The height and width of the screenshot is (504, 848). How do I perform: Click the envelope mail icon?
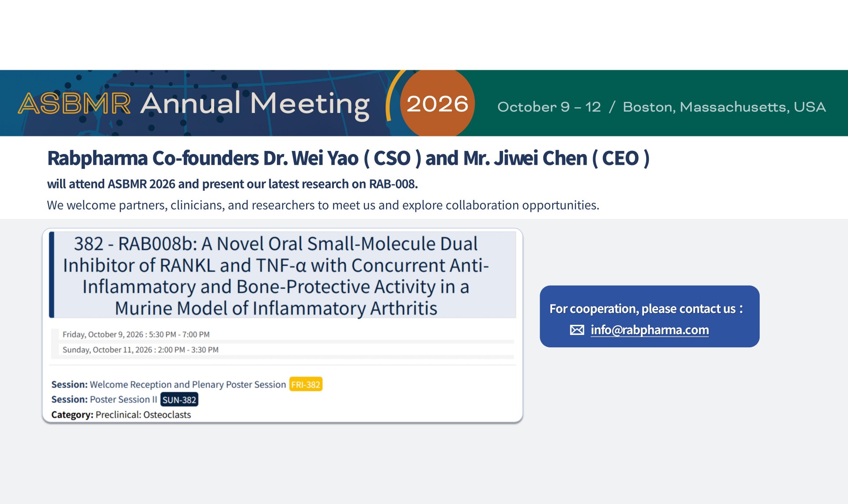[577, 330]
